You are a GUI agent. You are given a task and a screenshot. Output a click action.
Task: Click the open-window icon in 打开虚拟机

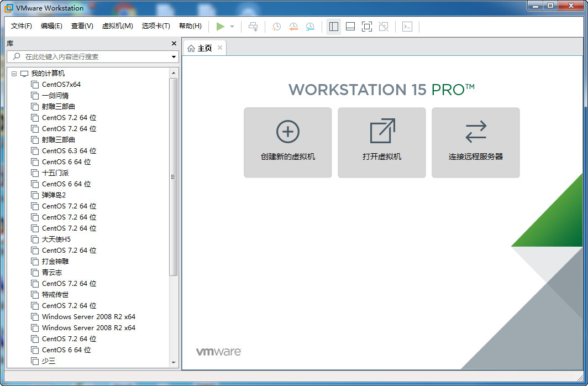[x=382, y=131]
